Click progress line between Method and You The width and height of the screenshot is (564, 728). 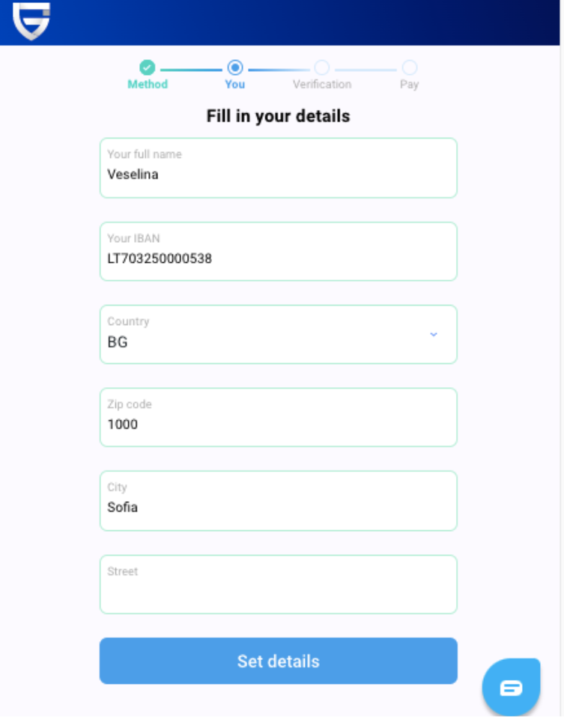[191, 70]
